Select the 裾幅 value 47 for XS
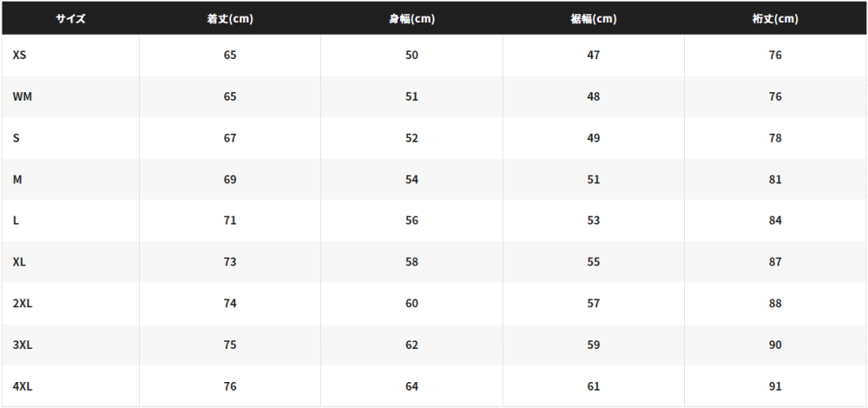The image size is (868, 408). coord(594,55)
